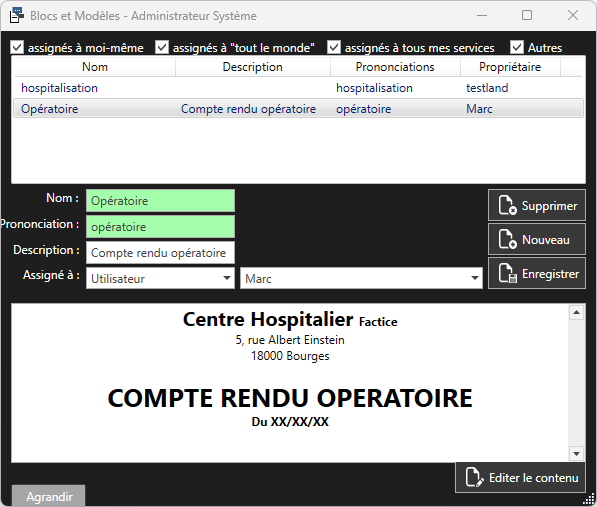Click in the Description text field
This screenshot has width=597, height=507.
(x=160, y=252)
